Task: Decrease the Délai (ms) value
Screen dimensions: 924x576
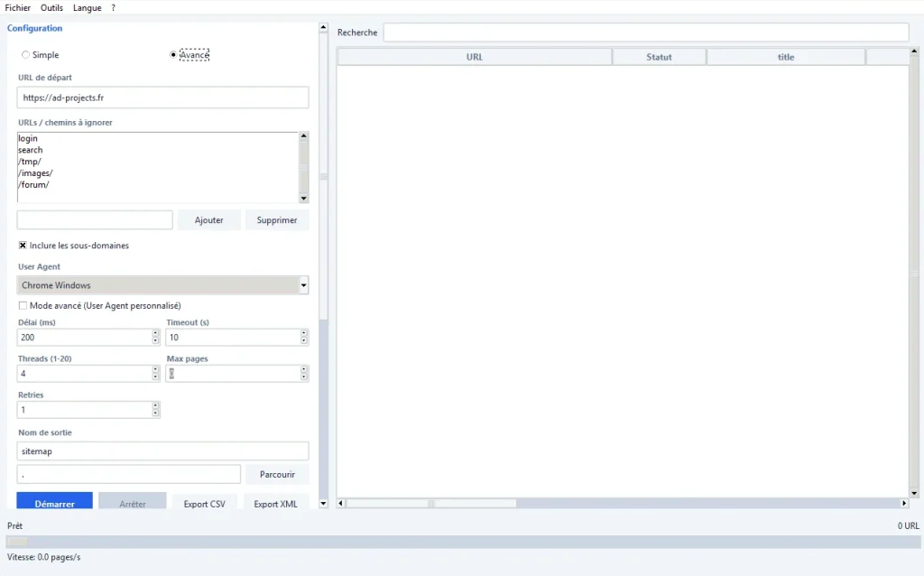Action: [x=155, y=340]
